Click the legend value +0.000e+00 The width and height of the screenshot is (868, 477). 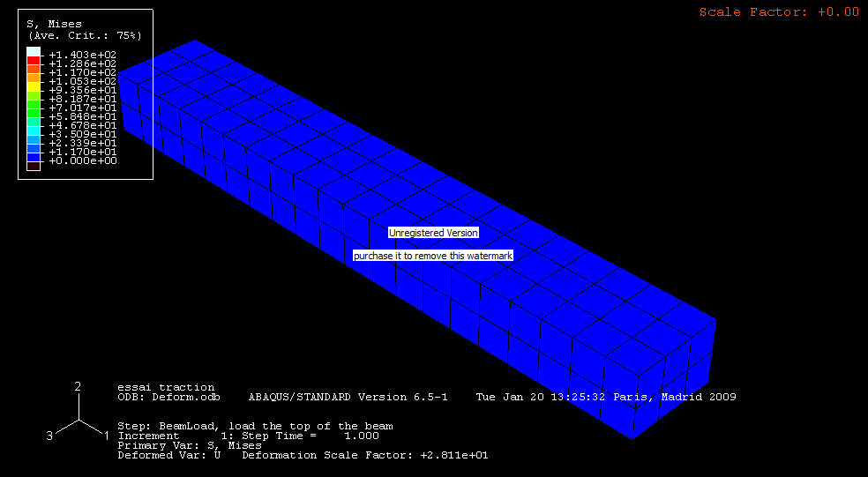point(83,161)
